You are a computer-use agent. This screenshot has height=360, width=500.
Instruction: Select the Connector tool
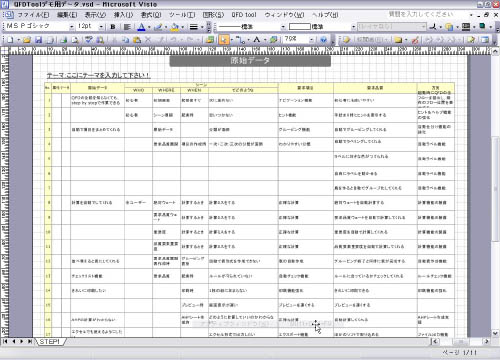[240, 40]
